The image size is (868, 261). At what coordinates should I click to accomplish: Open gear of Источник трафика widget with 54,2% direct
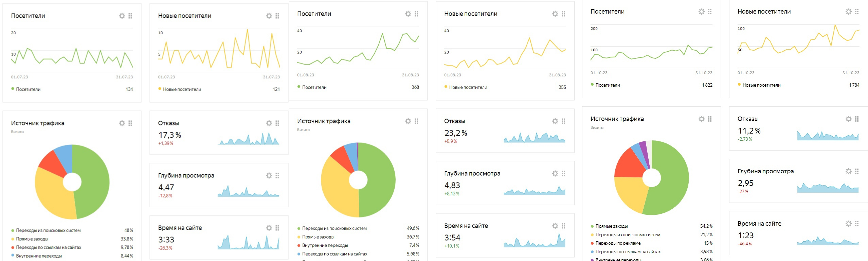701,119
